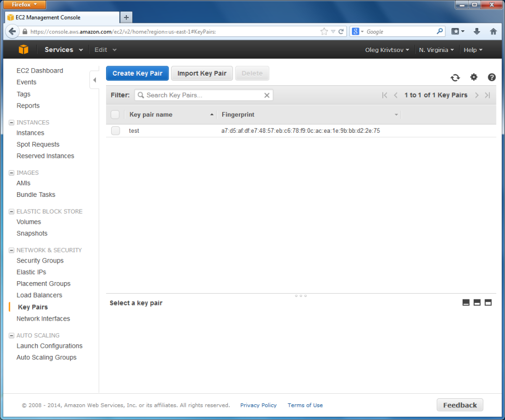Open Instances in the sidebar
The width and height of the screenshot is (505, 420).
pos(30,133)
